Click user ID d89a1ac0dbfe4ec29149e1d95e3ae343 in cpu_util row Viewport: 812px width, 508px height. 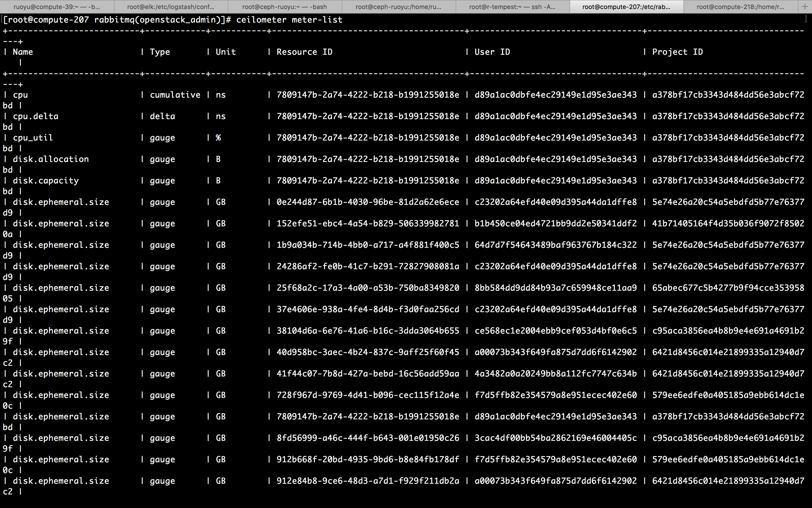pos(556,138)
